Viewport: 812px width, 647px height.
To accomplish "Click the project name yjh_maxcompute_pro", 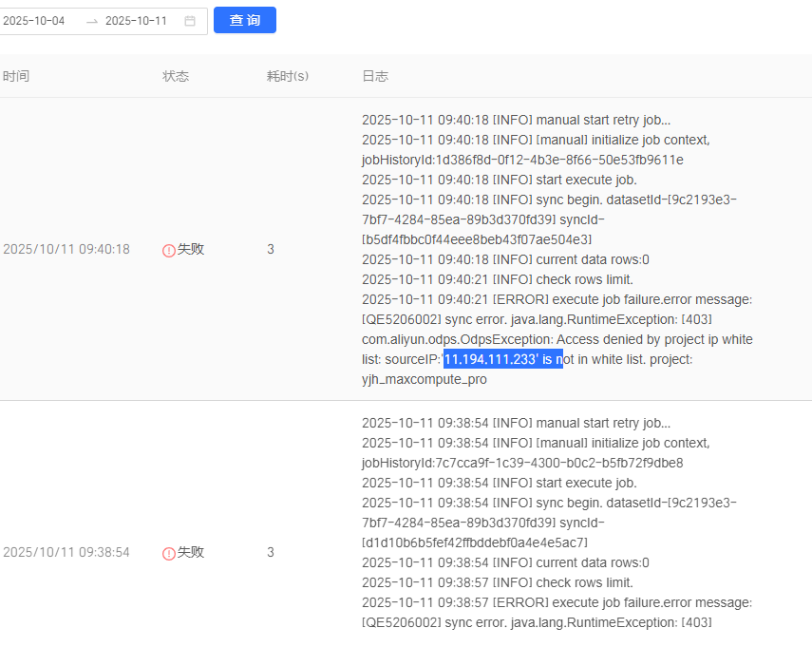I will point(425,379).
